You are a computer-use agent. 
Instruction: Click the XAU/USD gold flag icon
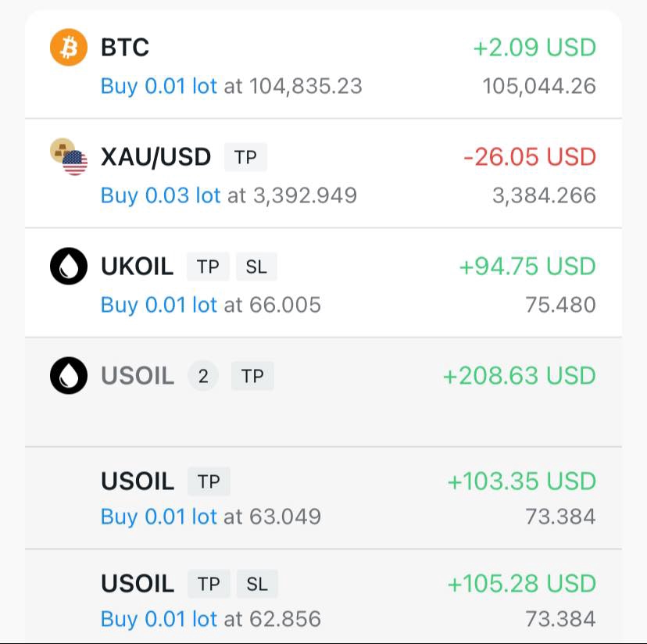(x=69, y=157)
